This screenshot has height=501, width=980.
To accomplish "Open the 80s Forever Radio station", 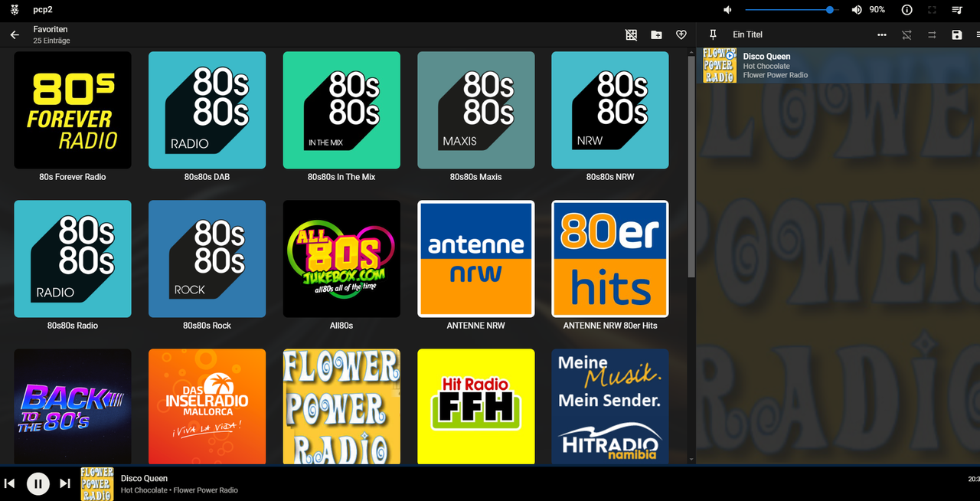I will tap(73, 110).
